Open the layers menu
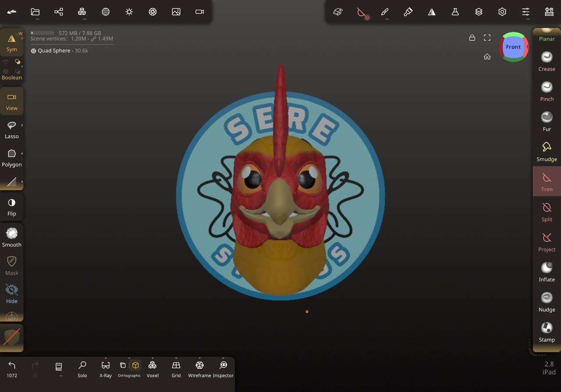 tap(479, 12)
